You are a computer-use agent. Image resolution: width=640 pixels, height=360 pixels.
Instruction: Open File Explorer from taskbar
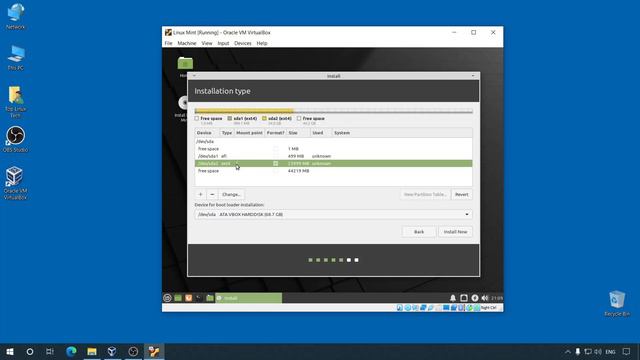92,351
